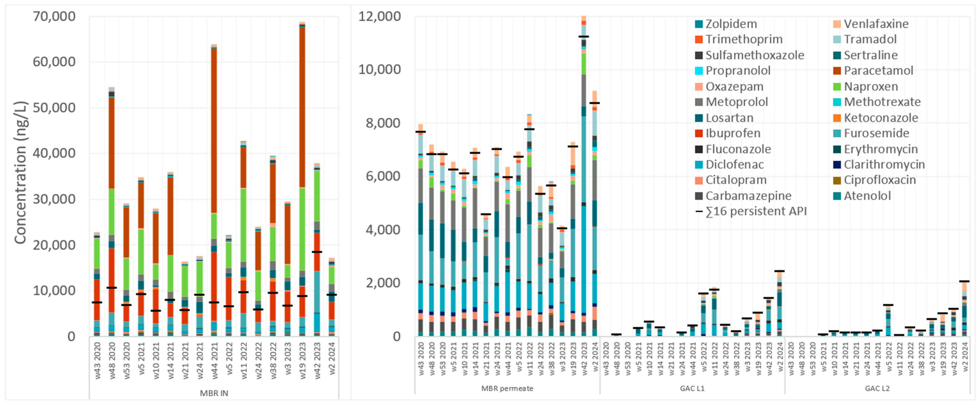Click the GAC L1 group label

click(x=692, y=388)
